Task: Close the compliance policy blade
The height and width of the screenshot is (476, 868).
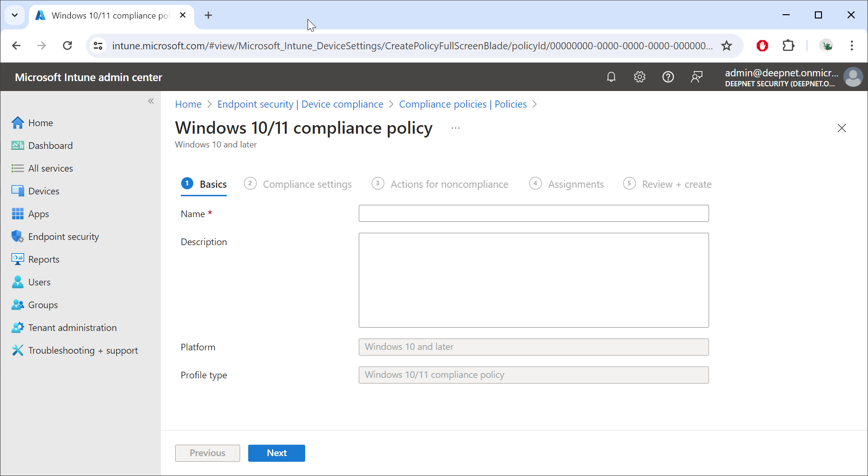Action: pyautogui.click(x=842, y=128)
